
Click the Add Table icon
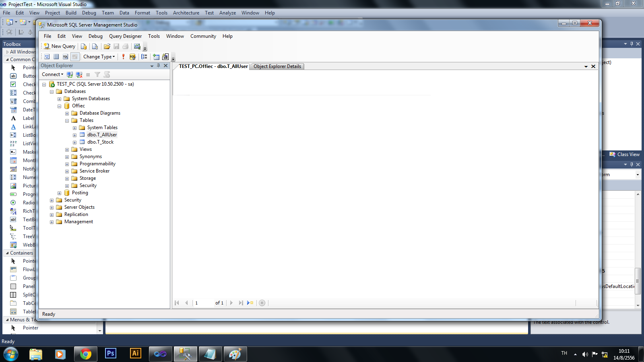pyautogui.click(x=156, y=57)
